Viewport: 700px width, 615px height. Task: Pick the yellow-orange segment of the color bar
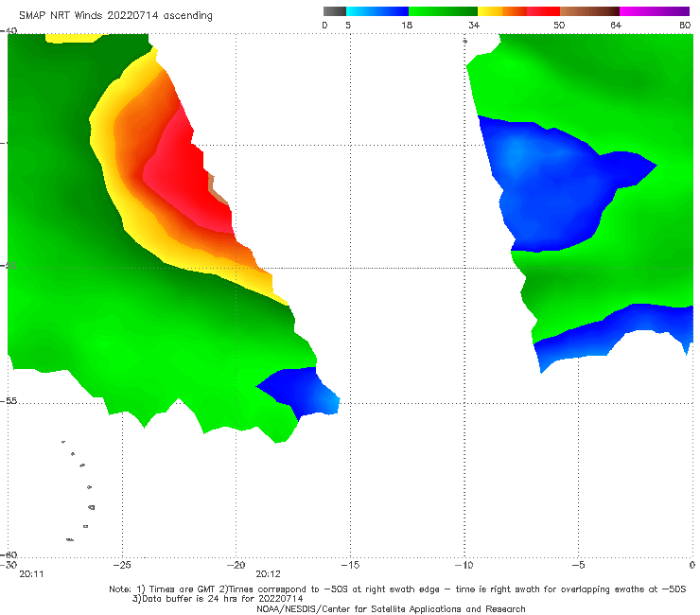(x=502, y=11)
